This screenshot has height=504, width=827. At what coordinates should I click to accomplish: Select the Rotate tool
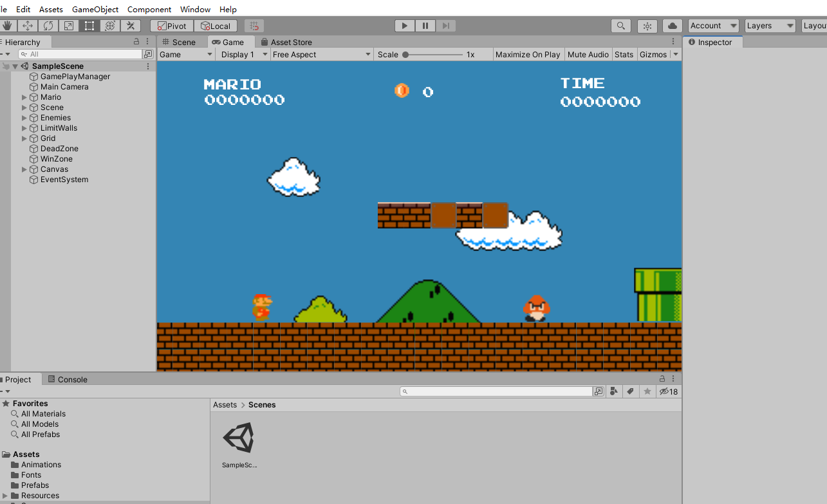click(48, 26)
